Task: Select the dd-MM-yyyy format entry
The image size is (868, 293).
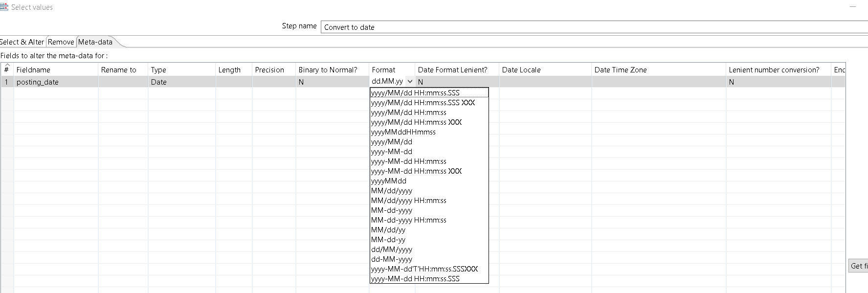Action: 392,259
